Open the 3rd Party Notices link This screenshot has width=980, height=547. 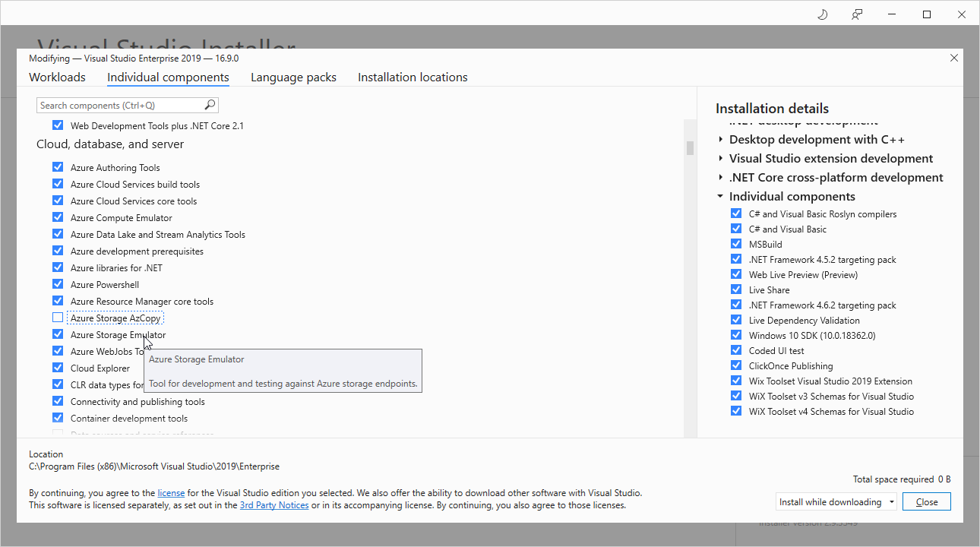[x=274, y=504]
